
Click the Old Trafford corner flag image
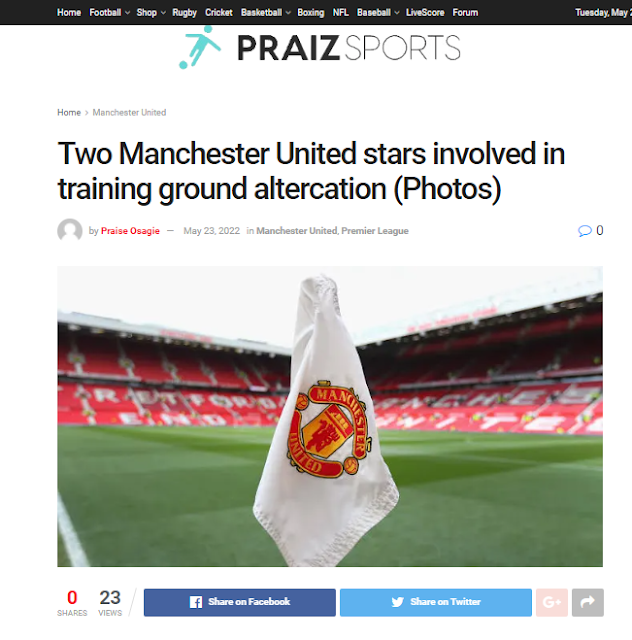point(330,416)
